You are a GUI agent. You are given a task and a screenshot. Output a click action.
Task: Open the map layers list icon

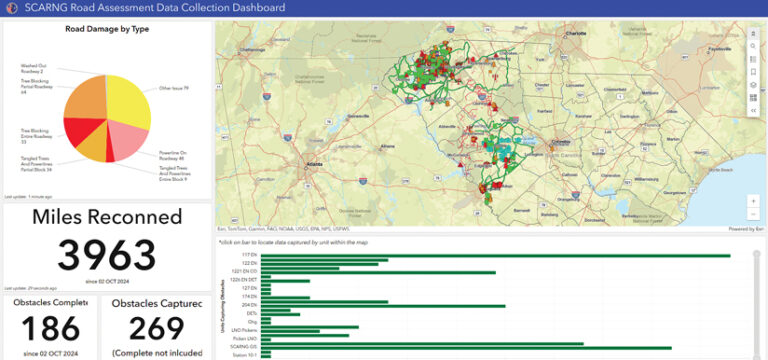tap(753, 85)
